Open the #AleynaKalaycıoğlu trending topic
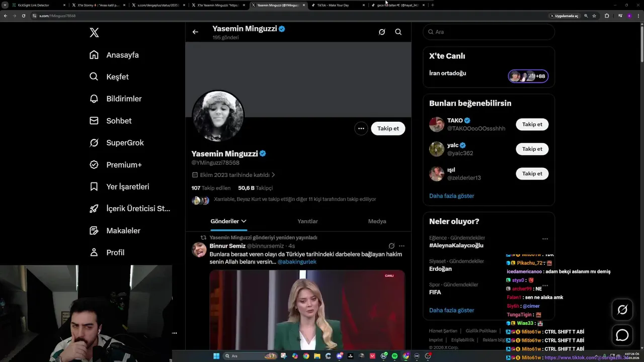Screen dimensions: 644x362 456,245
